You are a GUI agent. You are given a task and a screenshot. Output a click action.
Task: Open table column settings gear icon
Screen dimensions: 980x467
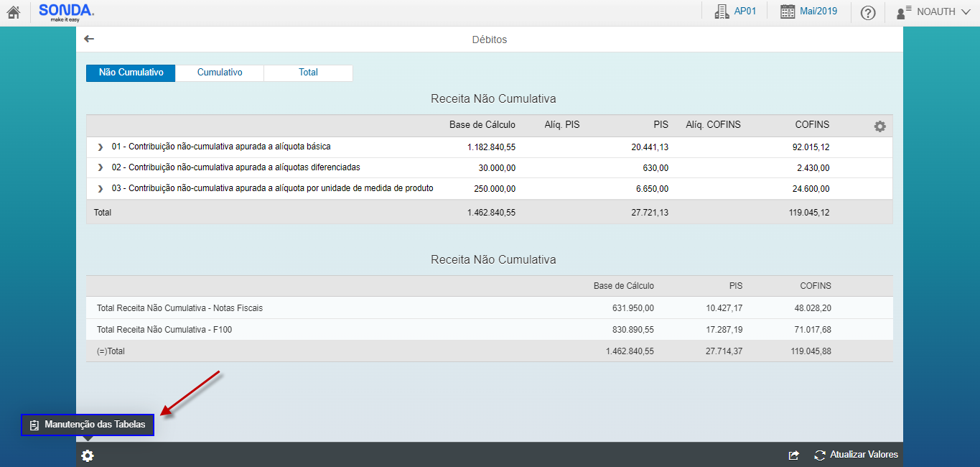coord(879,126)
